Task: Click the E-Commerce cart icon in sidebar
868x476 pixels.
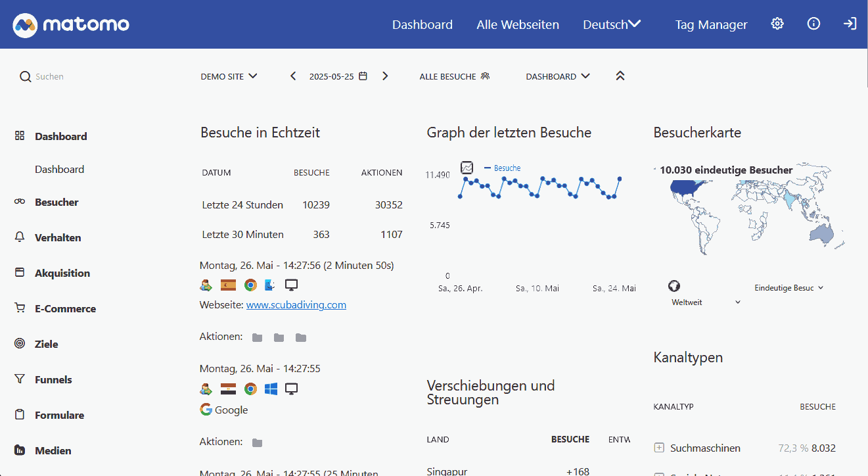Action: point(20,308)
